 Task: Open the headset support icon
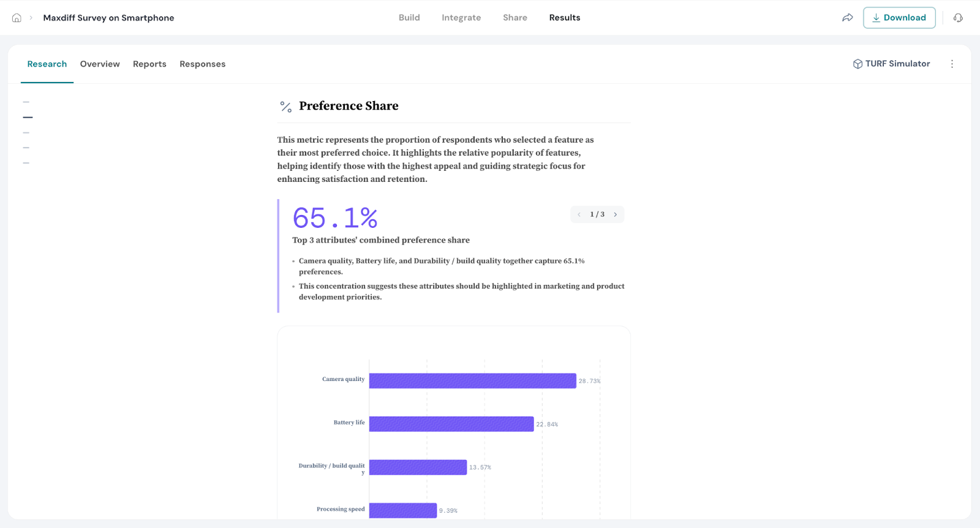tap(958, 18)
